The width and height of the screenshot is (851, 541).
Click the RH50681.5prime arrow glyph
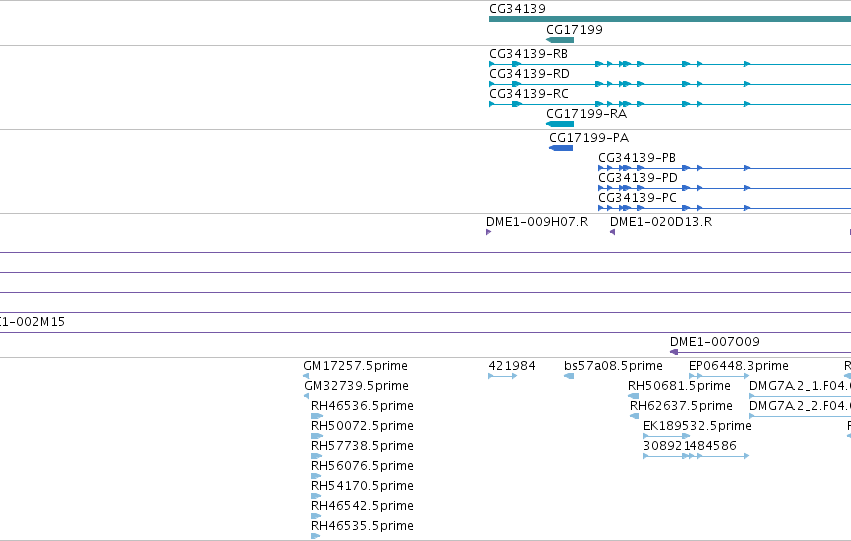click(x=633, y=396)
